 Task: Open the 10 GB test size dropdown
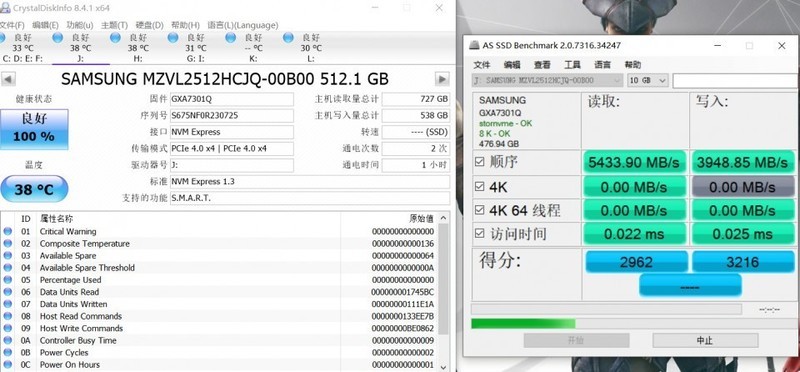[x=647, y=81]
